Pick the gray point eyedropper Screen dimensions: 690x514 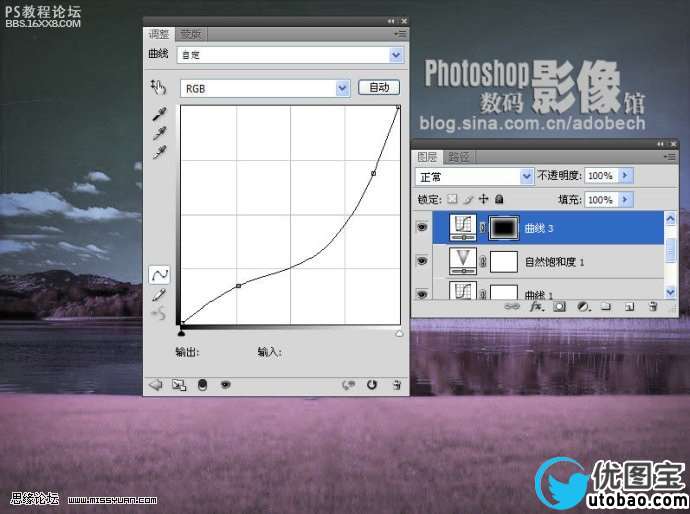159,133
